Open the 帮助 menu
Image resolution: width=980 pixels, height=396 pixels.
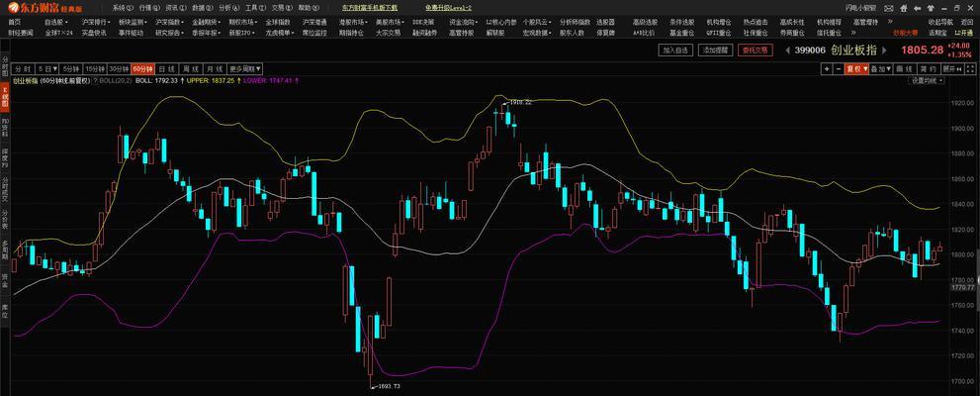coord(309,8)
